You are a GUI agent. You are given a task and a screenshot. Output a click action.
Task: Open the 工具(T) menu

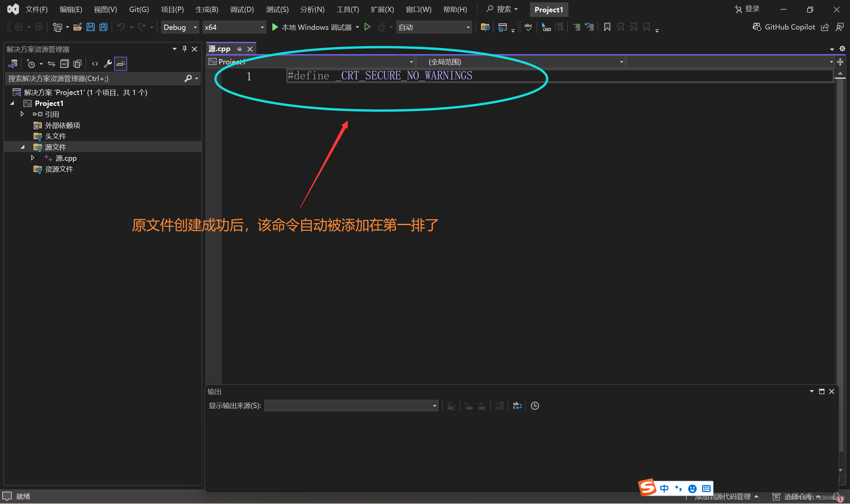tap(348, 10)
